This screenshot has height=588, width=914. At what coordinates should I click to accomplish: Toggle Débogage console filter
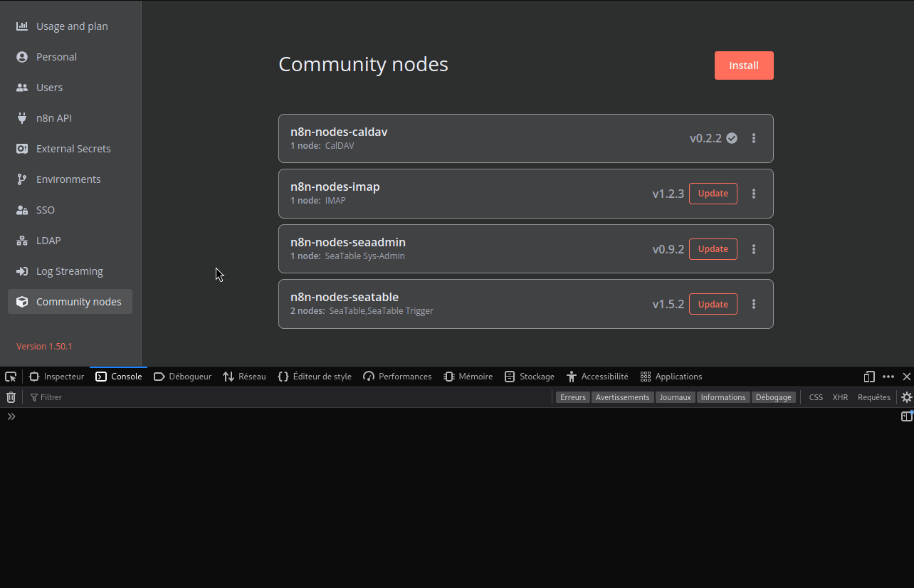point(774,397)
